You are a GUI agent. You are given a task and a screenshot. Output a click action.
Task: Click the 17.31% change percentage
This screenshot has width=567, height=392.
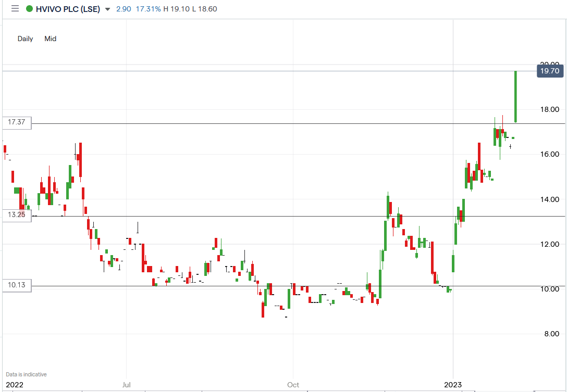click(x=148, y=9)
